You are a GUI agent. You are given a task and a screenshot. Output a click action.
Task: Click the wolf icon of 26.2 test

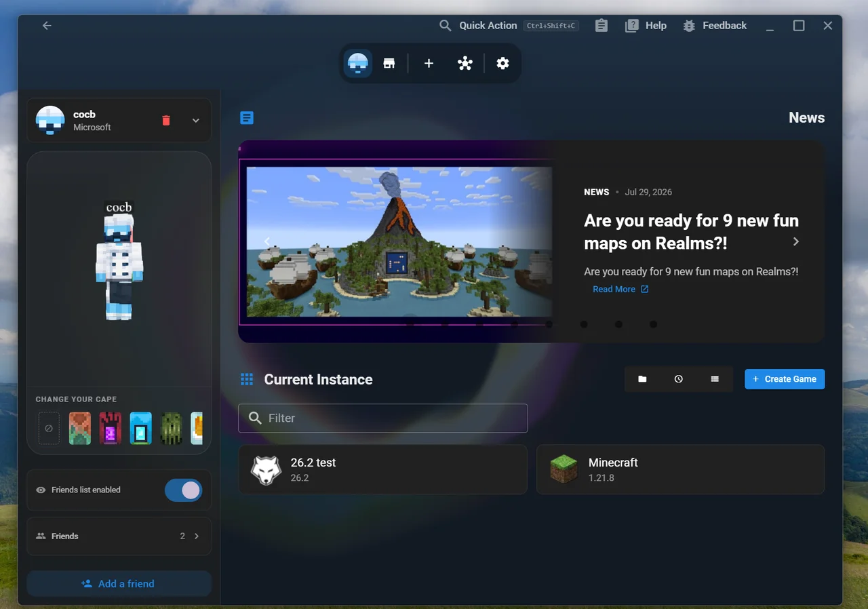(x=266, y=470)
